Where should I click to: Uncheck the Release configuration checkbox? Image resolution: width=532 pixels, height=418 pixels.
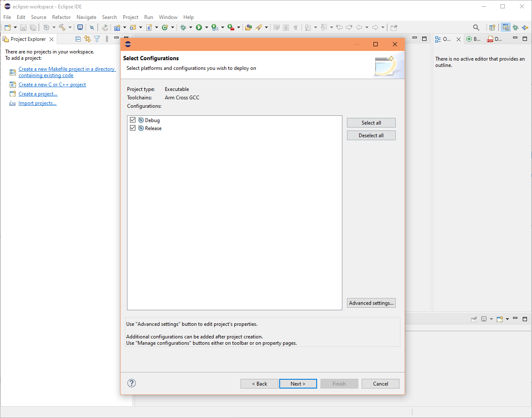133,128
